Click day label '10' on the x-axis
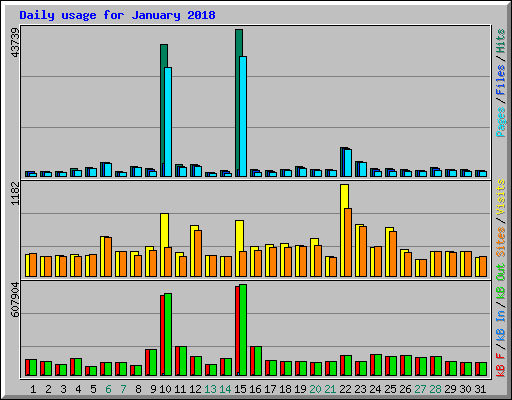The width and height of the screenshot is (512, 400). pos(165,389)
